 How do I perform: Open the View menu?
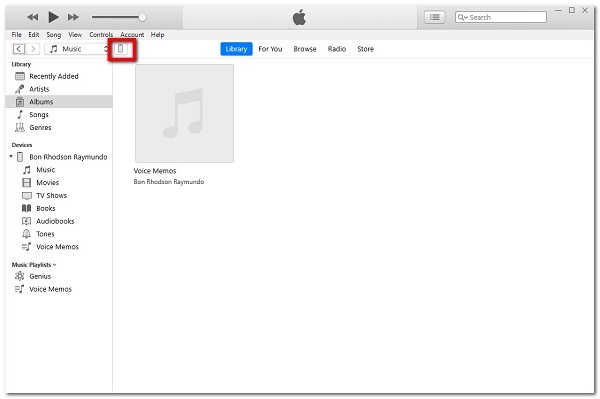(x=75, y=35)
